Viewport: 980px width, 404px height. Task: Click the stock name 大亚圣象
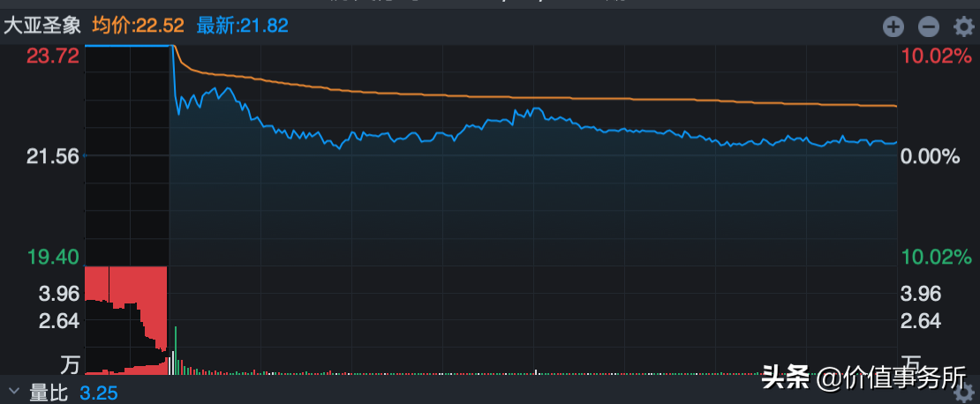click(41, 26)
